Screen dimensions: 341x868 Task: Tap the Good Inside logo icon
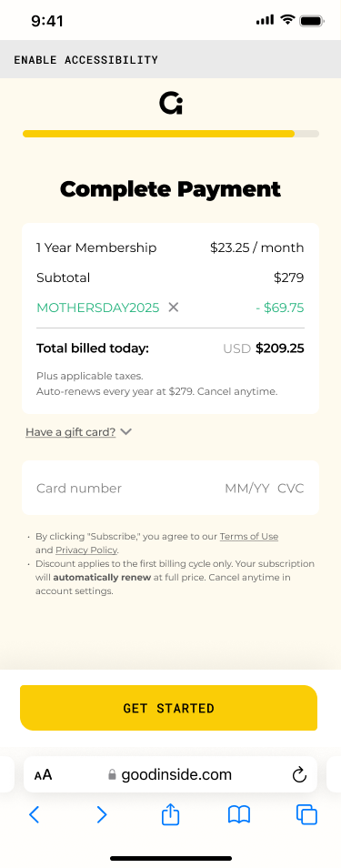[x=171, y=104]
